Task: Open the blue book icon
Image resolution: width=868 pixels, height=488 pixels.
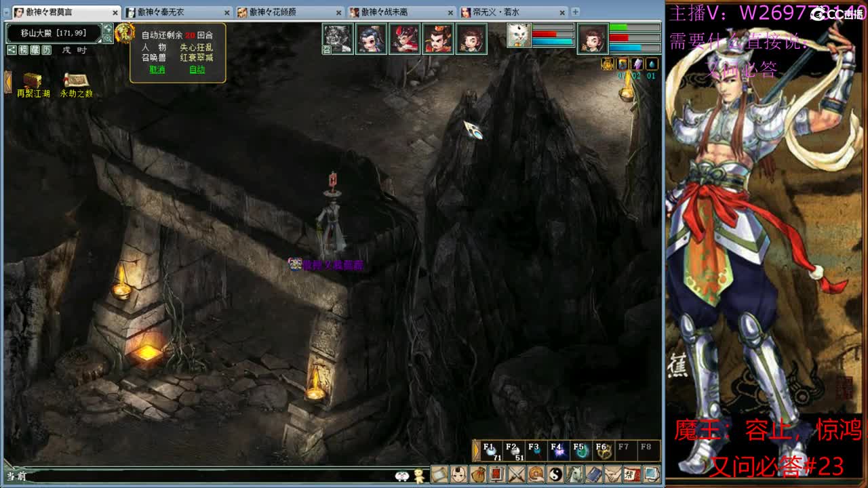Action: tap(593, 474)
